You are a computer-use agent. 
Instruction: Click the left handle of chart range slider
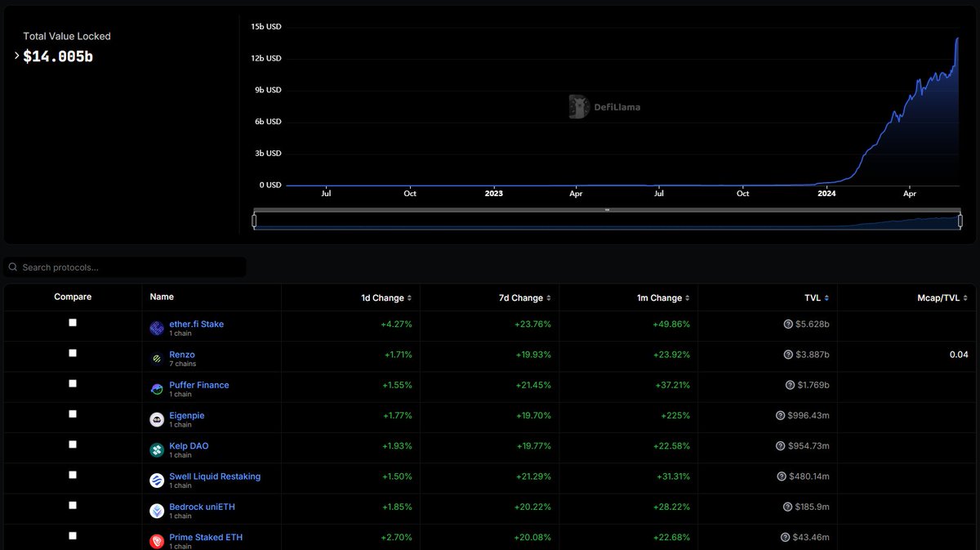click(254, 221)
